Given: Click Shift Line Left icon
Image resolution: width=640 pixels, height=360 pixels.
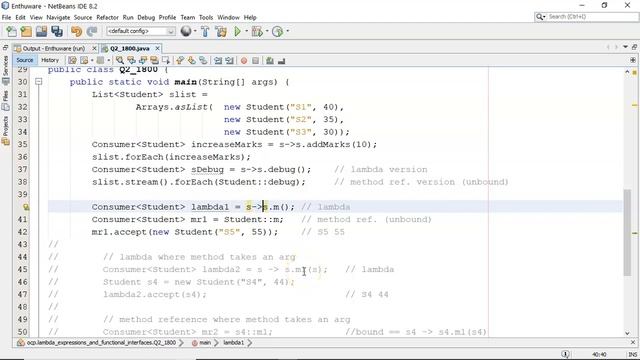Looking at the screenshot, I should (x=218, y=60).
